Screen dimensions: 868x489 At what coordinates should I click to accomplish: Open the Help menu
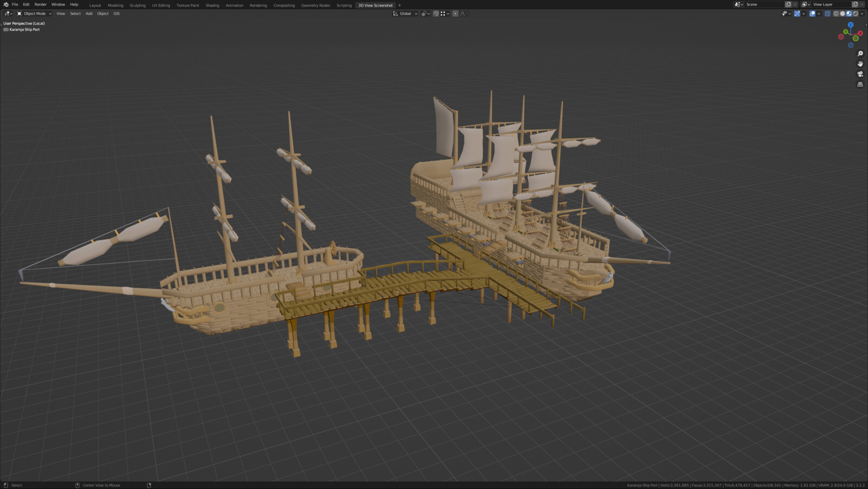click(74, 4)
